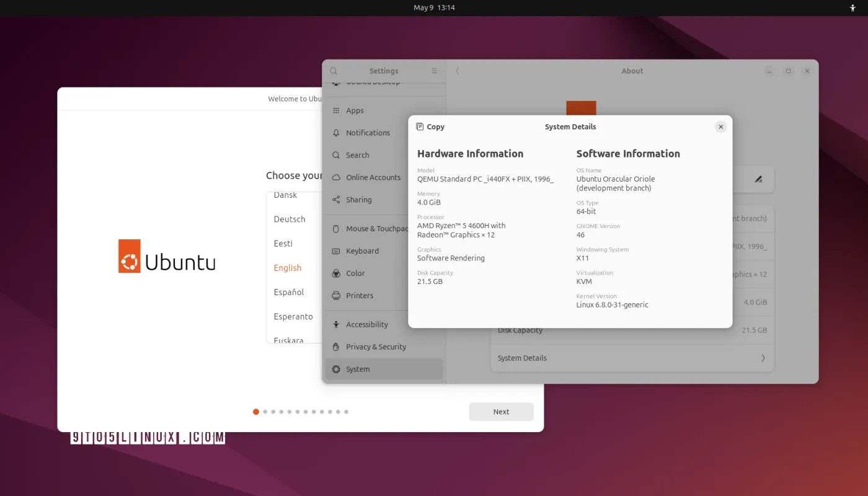Select Apps in Settings sidebar
Screen dimensions: 868x496
coord(384,110)
